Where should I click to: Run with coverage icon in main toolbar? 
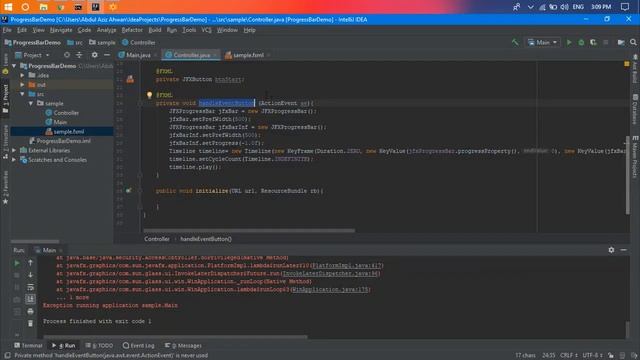pyautogui.click(x=593, y=42)
